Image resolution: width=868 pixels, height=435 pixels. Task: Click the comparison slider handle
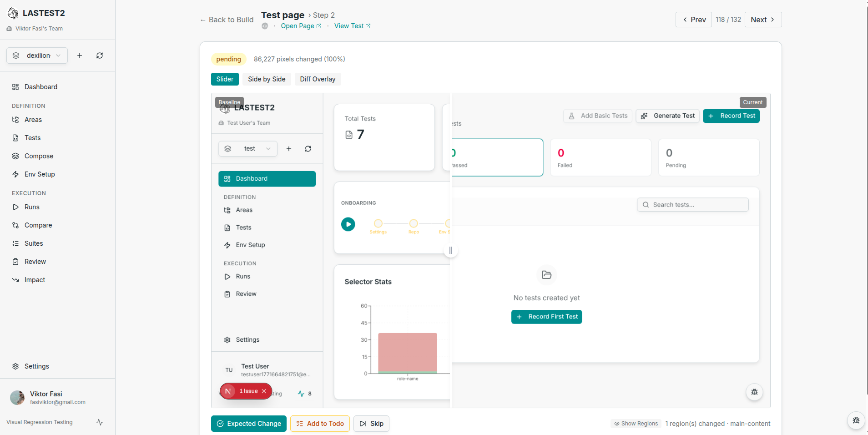[x=451, y=250]
